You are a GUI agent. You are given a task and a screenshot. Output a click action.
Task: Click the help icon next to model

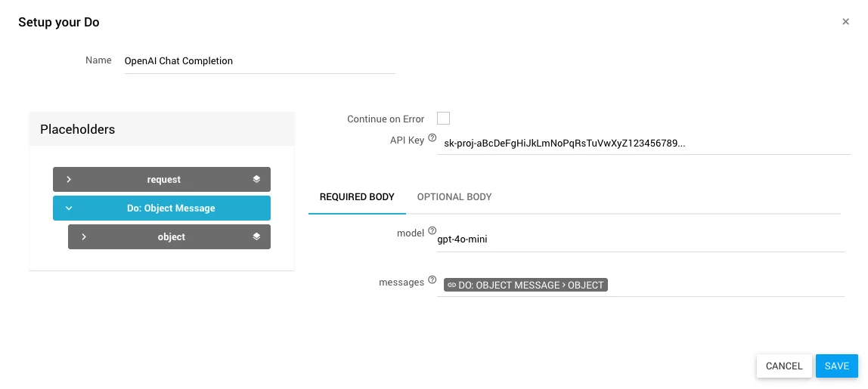(x=432, y=231)
